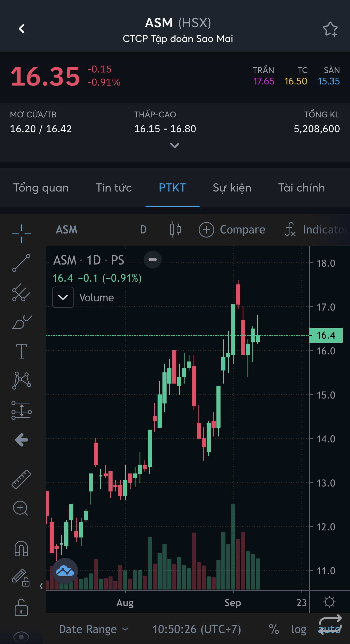Open the XABCD pattern tool

click(x=21, y=380)
